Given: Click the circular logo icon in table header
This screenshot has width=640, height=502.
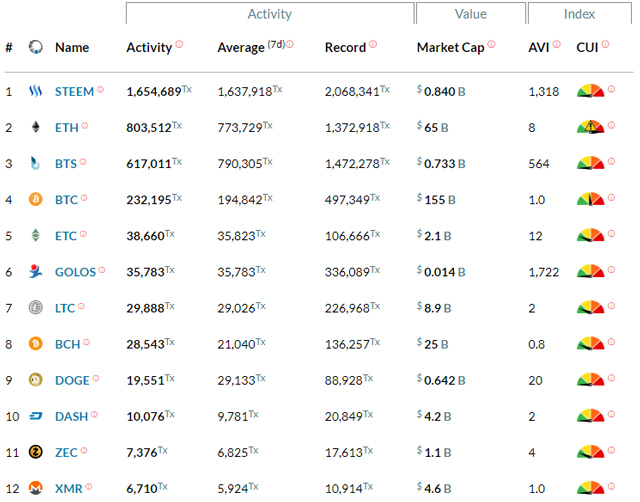Looking at the screenshot, I should pos(36,47).
